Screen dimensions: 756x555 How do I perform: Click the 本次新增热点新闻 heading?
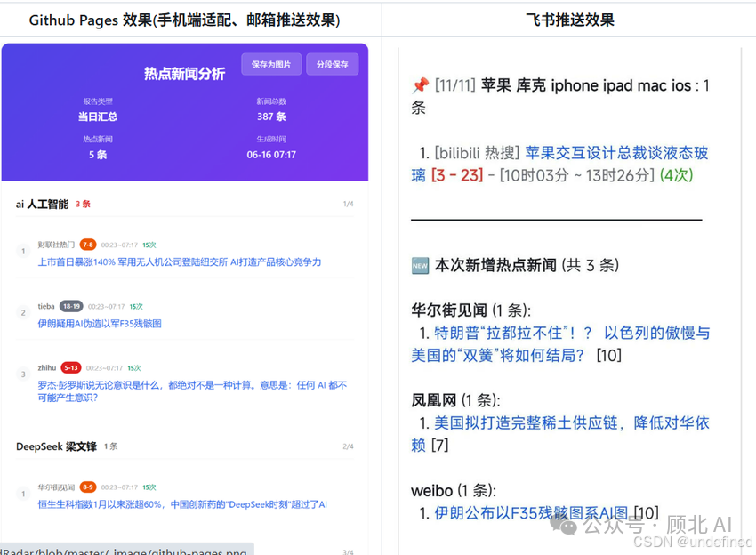[527, 265]
